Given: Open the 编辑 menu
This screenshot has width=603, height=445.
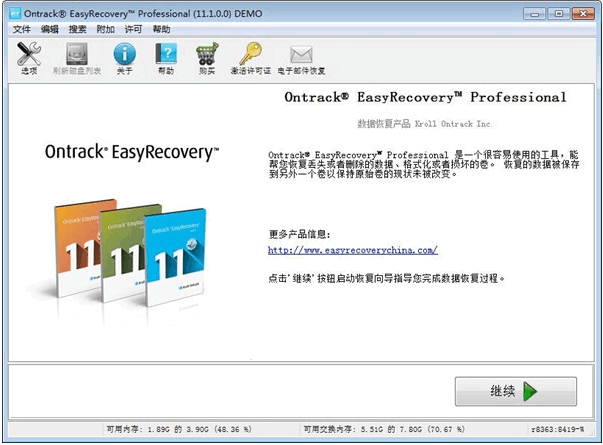Looking at the screenshot, I should [x=50, y=29].
